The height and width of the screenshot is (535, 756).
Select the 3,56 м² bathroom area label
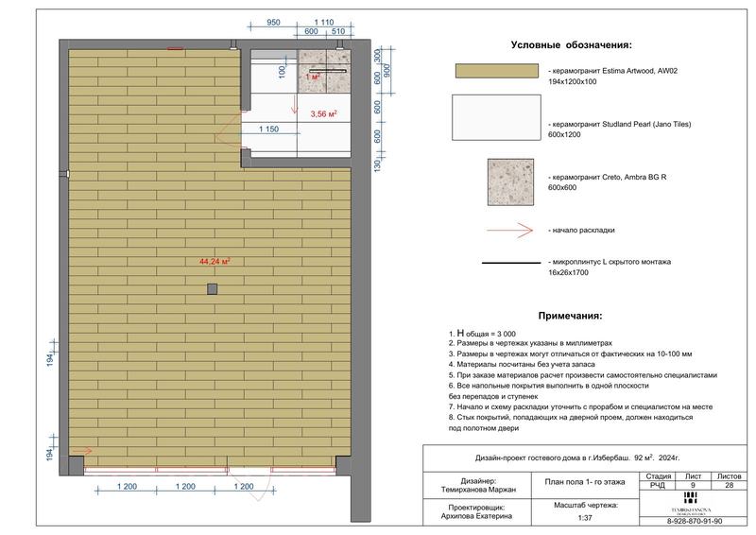(323, 114)
